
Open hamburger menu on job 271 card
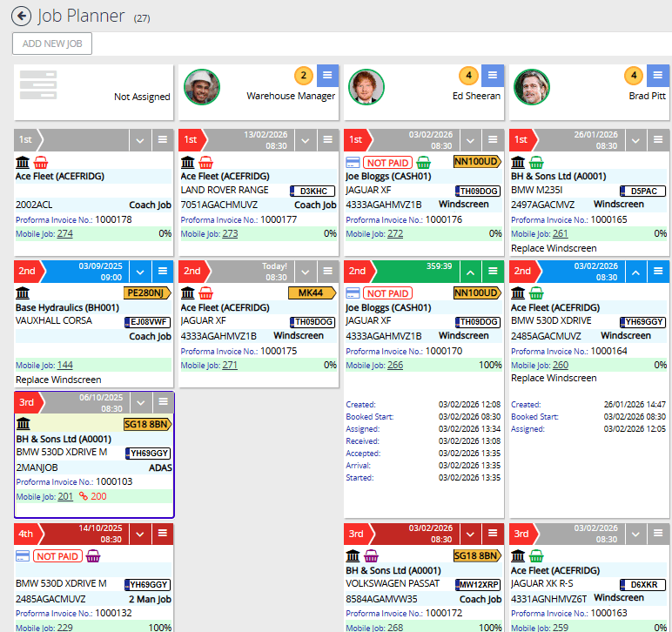[x=328, y=272]
